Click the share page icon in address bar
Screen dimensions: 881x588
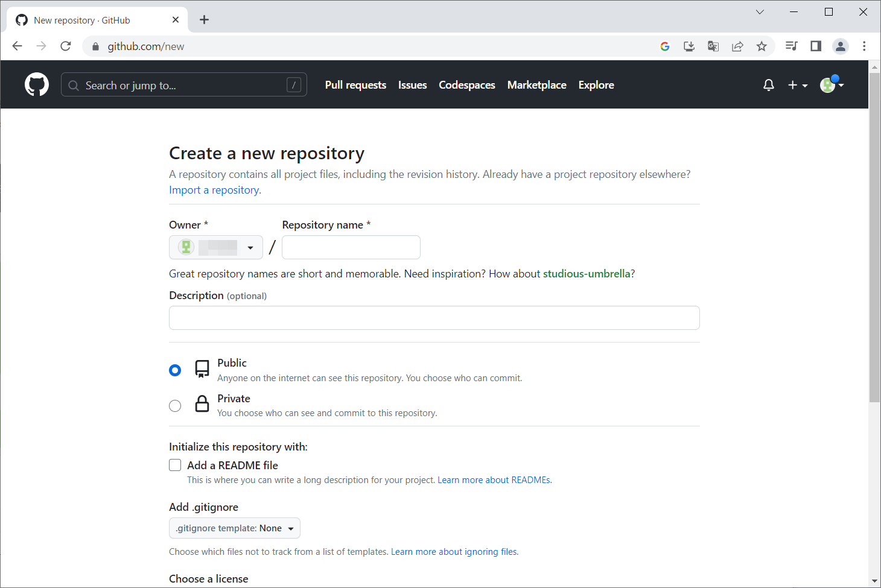click(x=737, y=46)
